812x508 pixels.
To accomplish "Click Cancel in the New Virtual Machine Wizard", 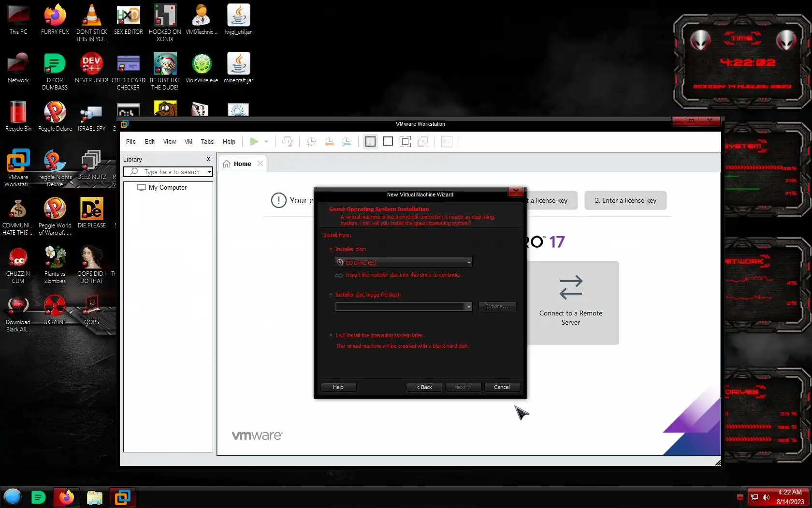I will [x=502, y=387].
